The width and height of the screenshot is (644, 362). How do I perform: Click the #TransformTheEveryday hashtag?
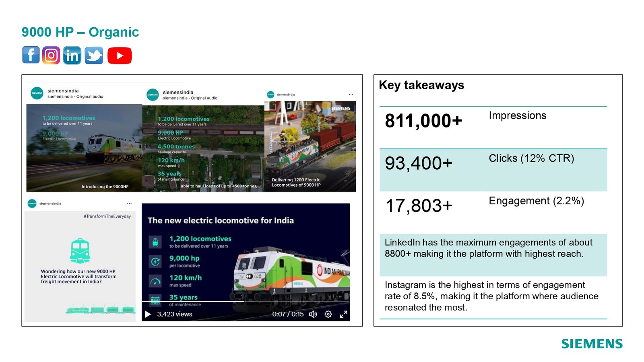pyautogui.click(x=107, y=216)
